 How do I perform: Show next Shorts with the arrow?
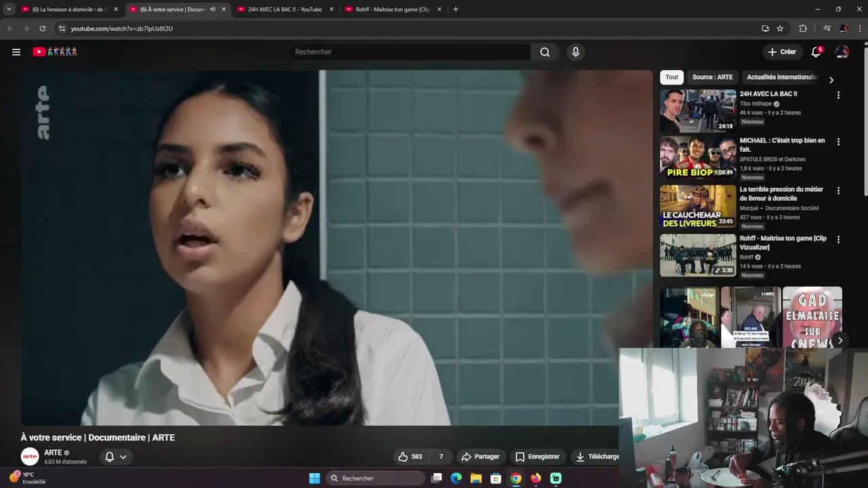pyautogui.click(x=840, y=341)
